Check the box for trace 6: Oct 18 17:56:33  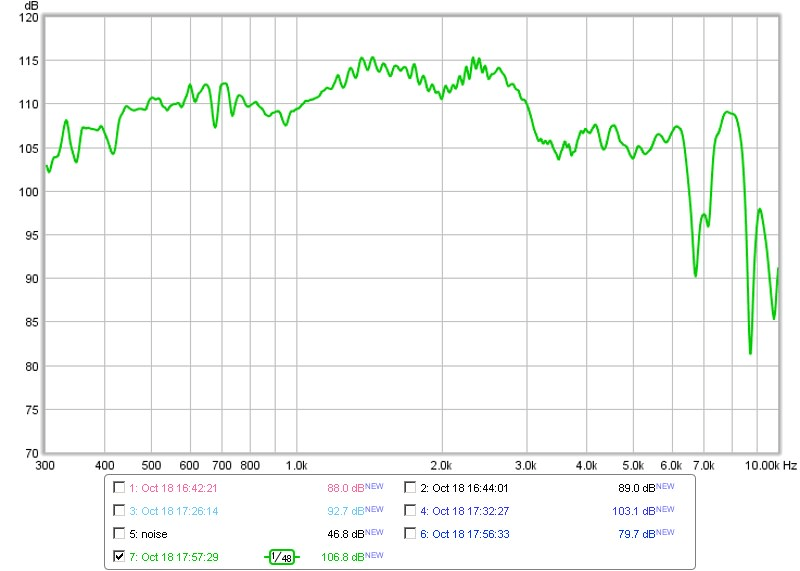410,533
